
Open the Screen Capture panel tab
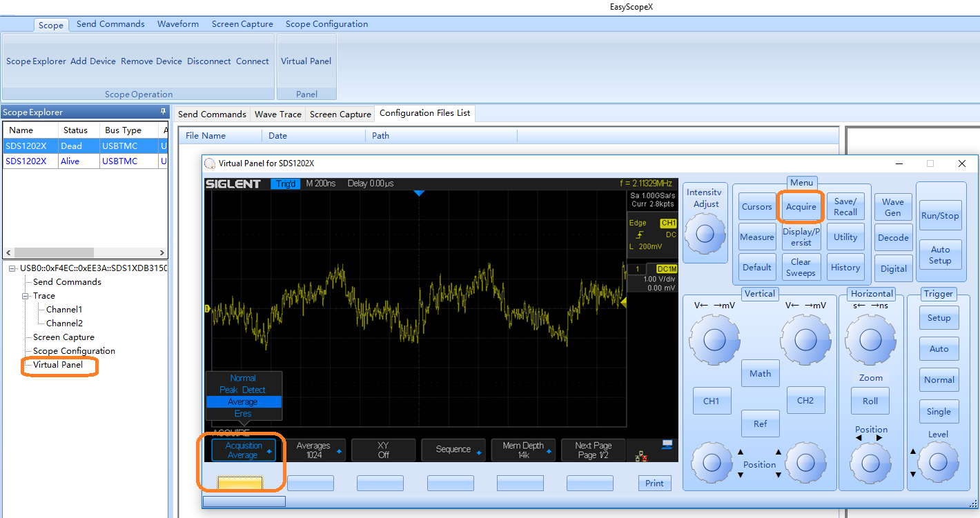coord(340,114)
